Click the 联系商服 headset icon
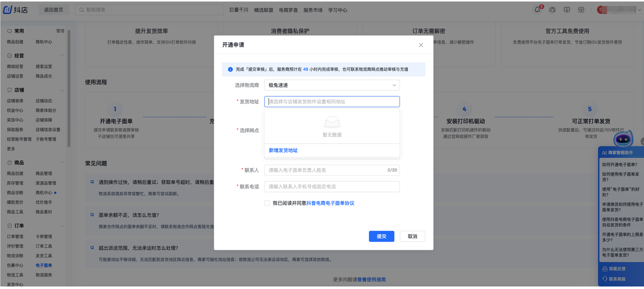This screenshot has height=289, width=644. click(605, 278)
